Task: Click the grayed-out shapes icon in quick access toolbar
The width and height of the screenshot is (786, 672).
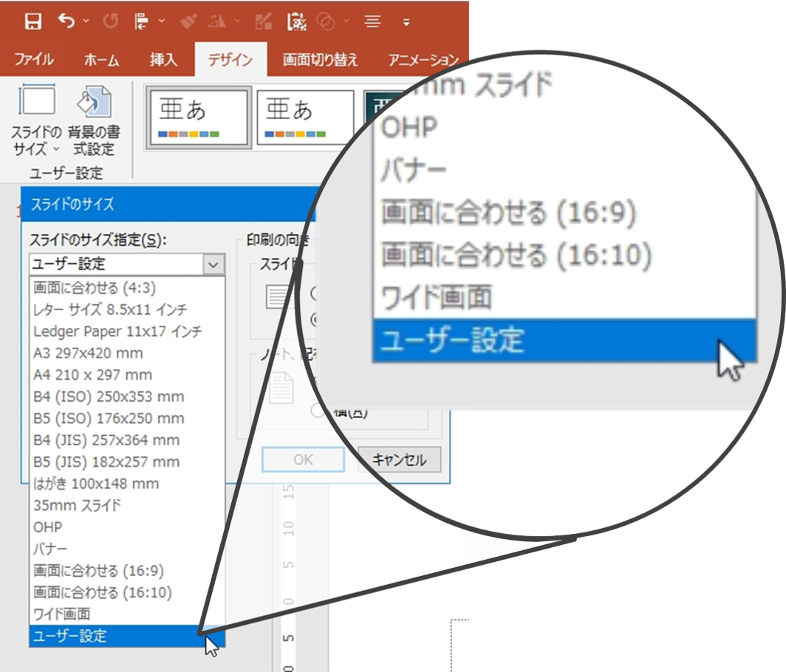Action: pyautogui.click(x=218, y=21)
